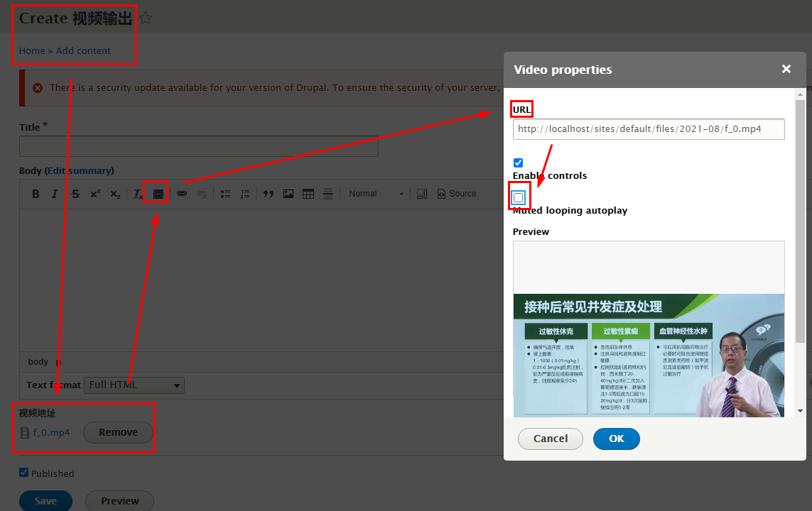Click OK in Video properties dialog

pyautogui.click(x=616, y=439)
